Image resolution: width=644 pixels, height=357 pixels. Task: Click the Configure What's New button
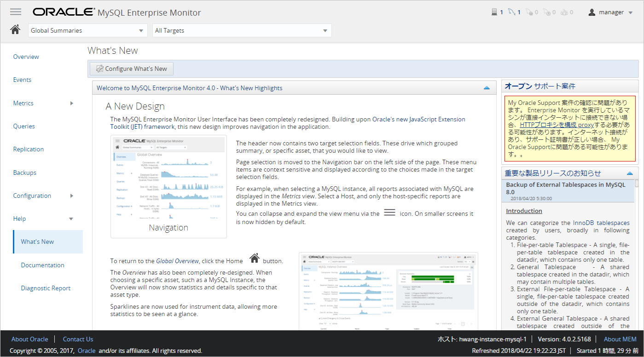pyautogui.click(x=132, y=69)
